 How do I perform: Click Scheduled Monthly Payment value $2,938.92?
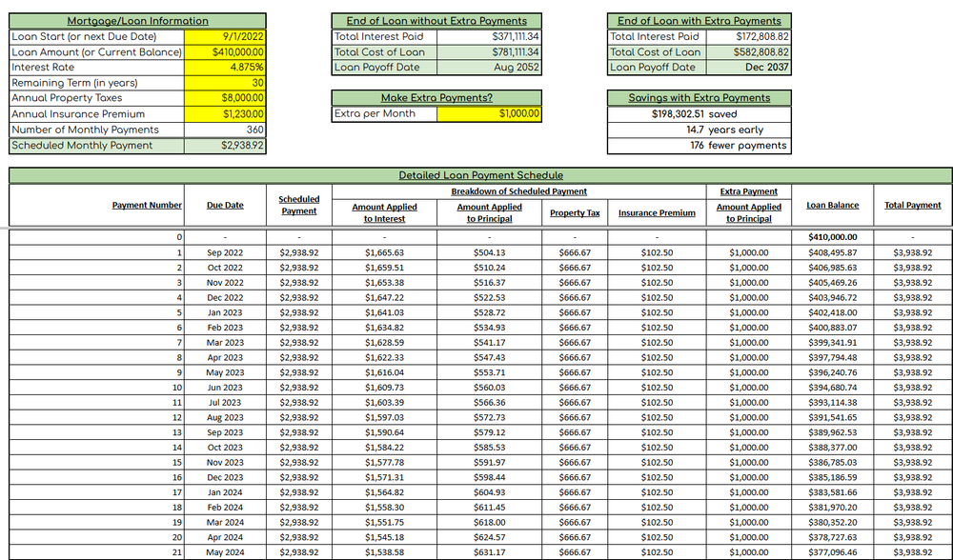tap(225, 145)
